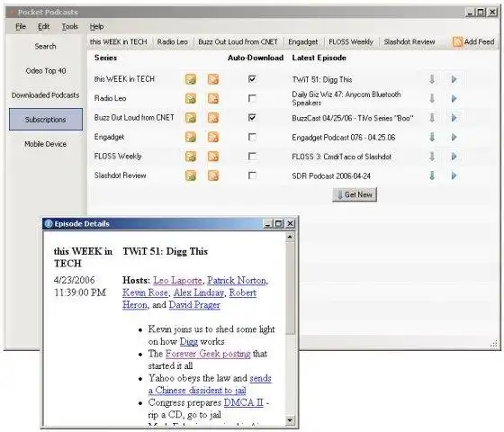Viewport: 504px width, 432px height.
Task: Uncheck auto-download for Buzz Out Loud from CNET
Action: [252, 118]
